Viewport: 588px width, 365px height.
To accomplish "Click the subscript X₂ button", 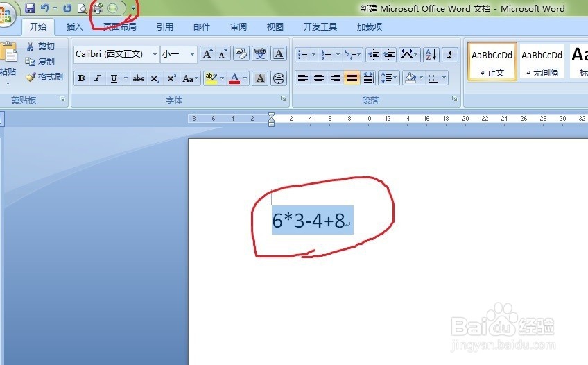I will [x=155, y=78].
